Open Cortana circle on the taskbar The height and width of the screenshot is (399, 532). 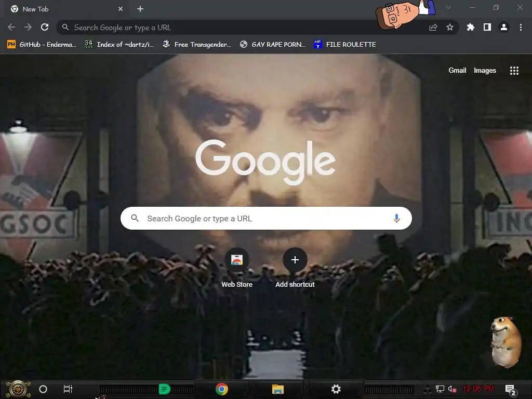point(43,389)
